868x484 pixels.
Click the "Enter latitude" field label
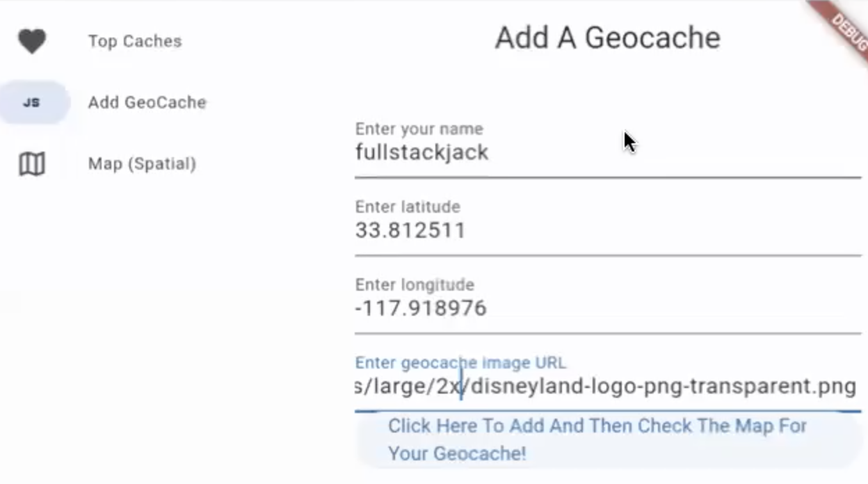[408, 207]
